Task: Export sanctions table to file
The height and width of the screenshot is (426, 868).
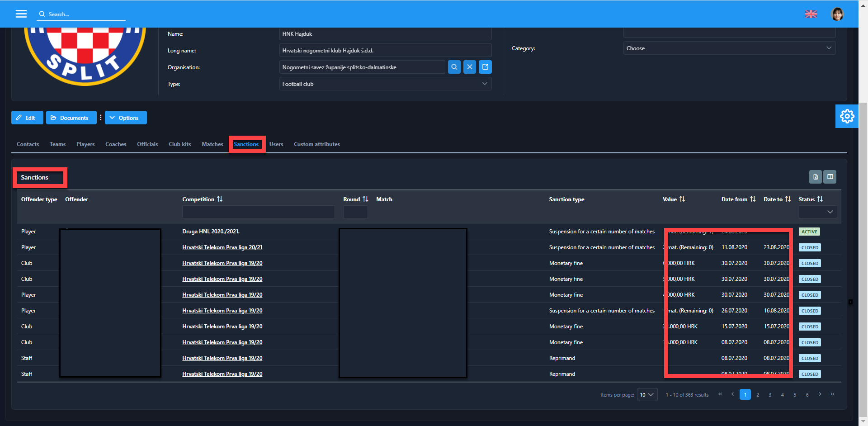Action: pyautogui.click(x=815, y=177)
